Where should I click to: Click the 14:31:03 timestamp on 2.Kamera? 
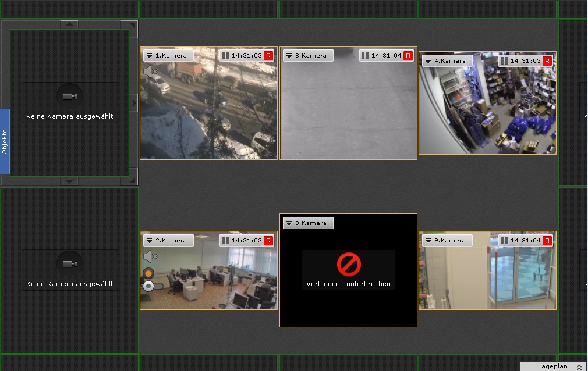(246, 241)
